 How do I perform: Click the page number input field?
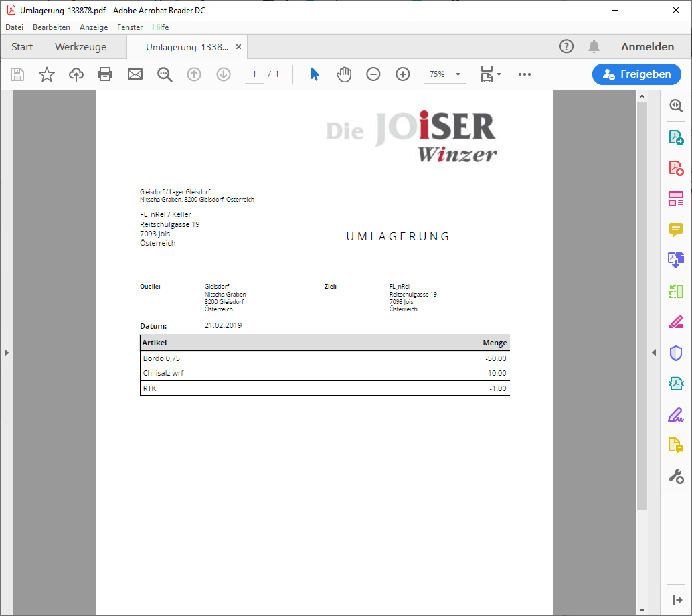pyautogui.click(x=254, y=74)
